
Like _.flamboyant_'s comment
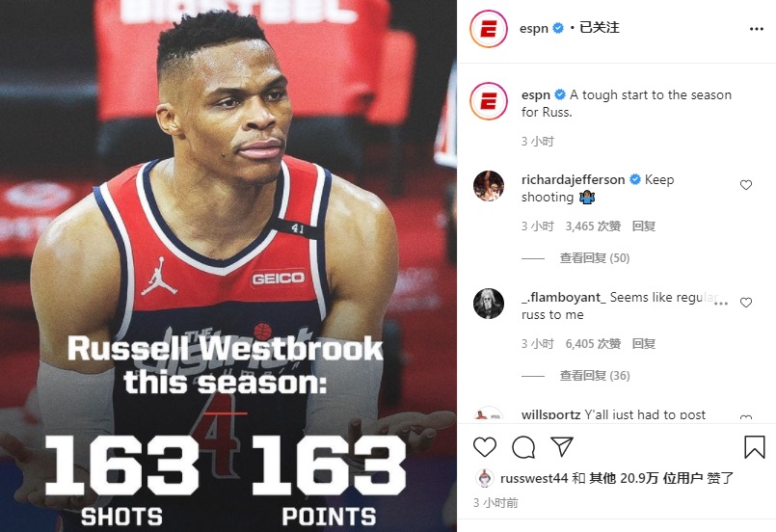point(746,303)
